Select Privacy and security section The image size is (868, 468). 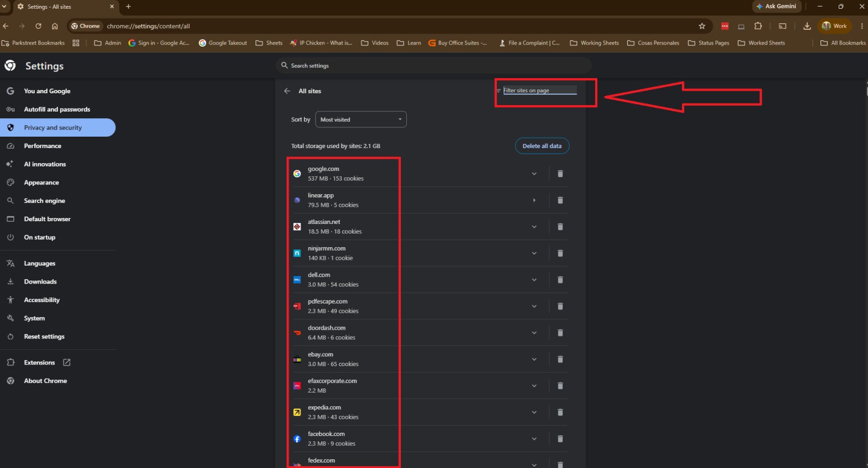pyautogui.click(x=58, y=127)
